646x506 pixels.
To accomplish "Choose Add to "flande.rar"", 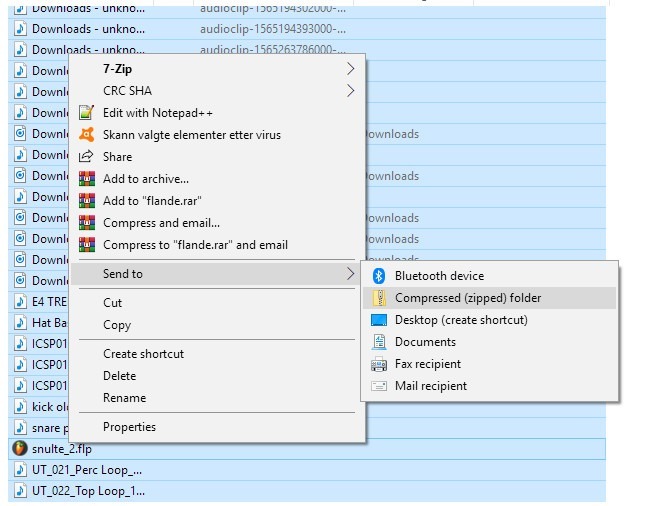I will pyautogui.click(x=152, y=201).
